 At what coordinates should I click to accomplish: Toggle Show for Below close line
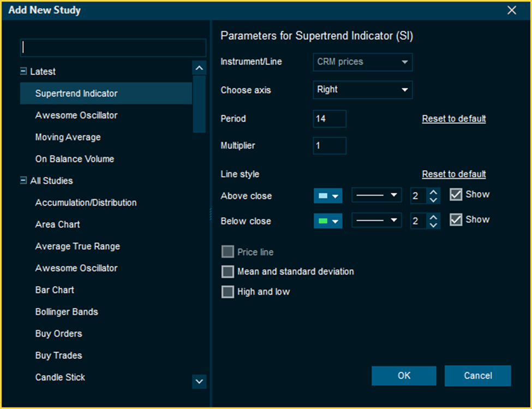point(456,220)
